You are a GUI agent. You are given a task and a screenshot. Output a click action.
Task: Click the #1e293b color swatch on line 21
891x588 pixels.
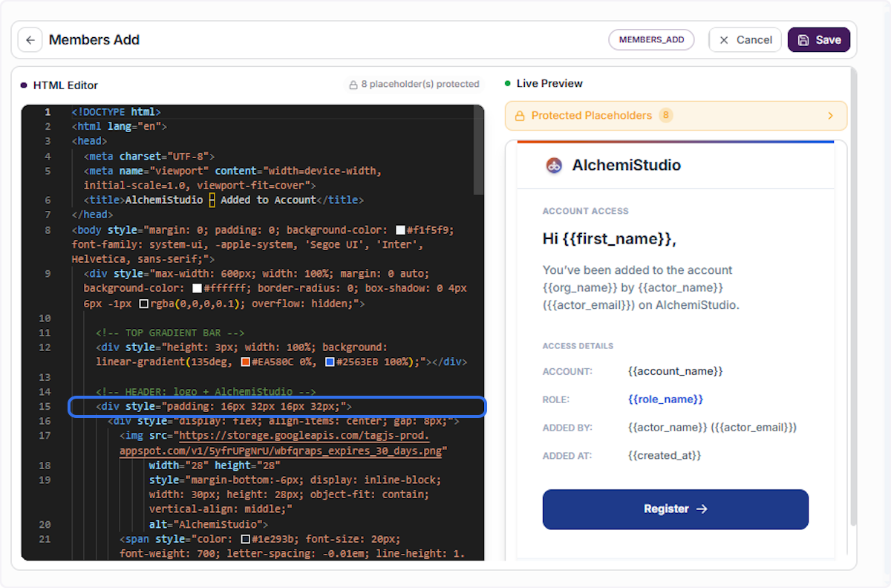246,539
